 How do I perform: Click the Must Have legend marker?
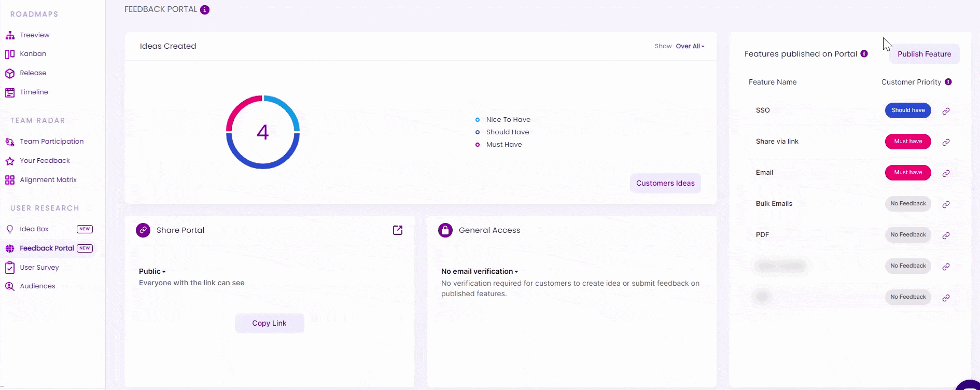pyautogui.click(x=478, y=145)
